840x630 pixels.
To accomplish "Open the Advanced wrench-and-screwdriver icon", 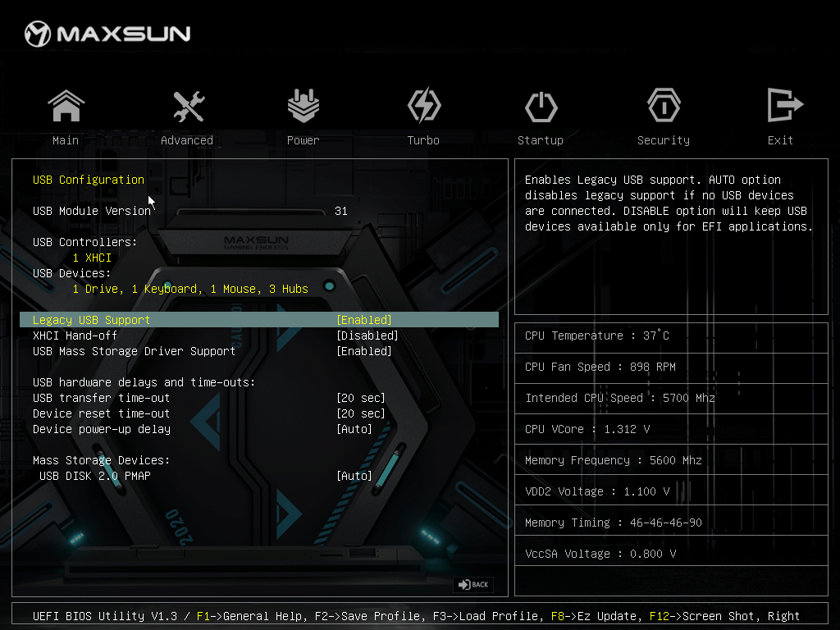I will point(188,106).
